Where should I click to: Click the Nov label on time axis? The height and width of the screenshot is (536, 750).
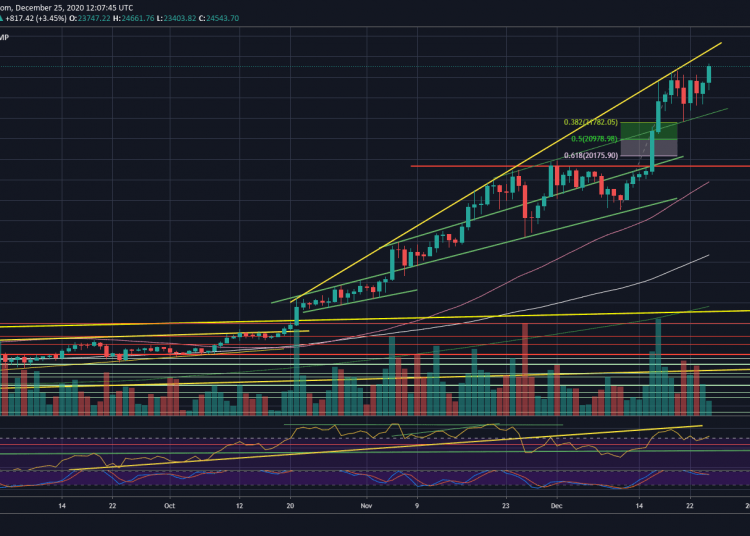(366, 507)
